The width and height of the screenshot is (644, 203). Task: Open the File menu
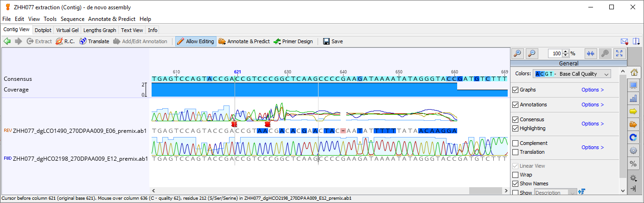(x=6, y=19)
